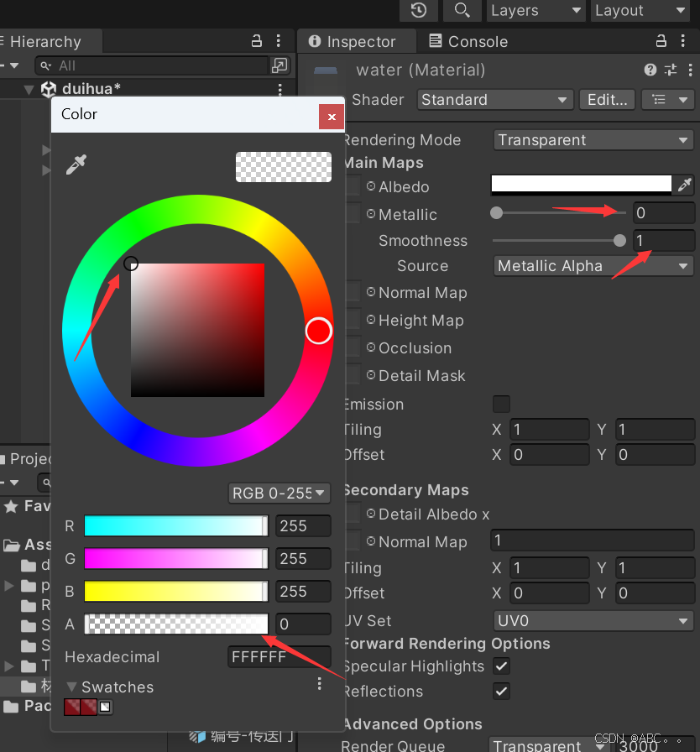Click the Edit... button next to the shader
Screen dimensions: 700x752
point(606,99)
